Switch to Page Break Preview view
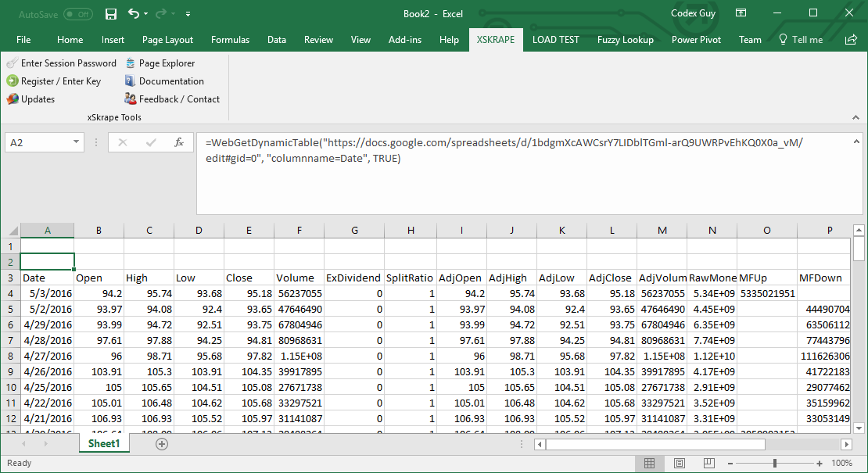This screenshot has height=473, width=868. tap(708, 463)
